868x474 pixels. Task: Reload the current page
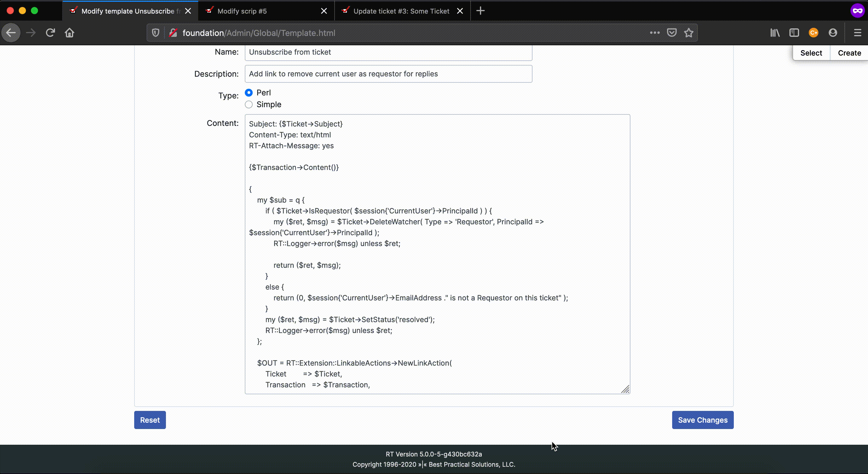click(50, 33)
